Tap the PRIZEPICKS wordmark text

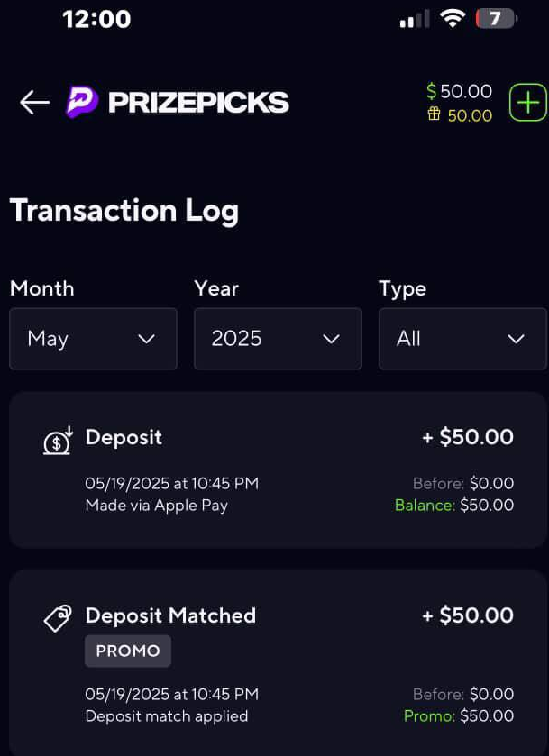pyautogui.click(x=198, y=102)
